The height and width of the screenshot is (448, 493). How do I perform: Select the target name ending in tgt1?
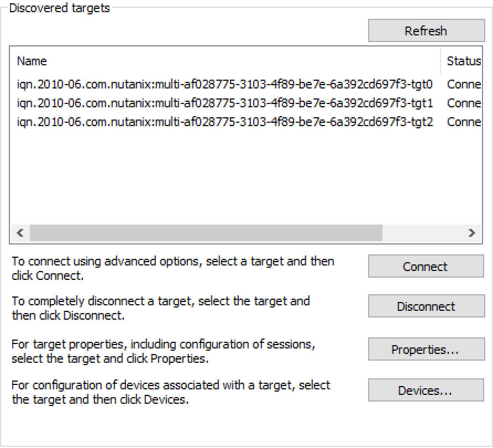[x=224, y=103]
